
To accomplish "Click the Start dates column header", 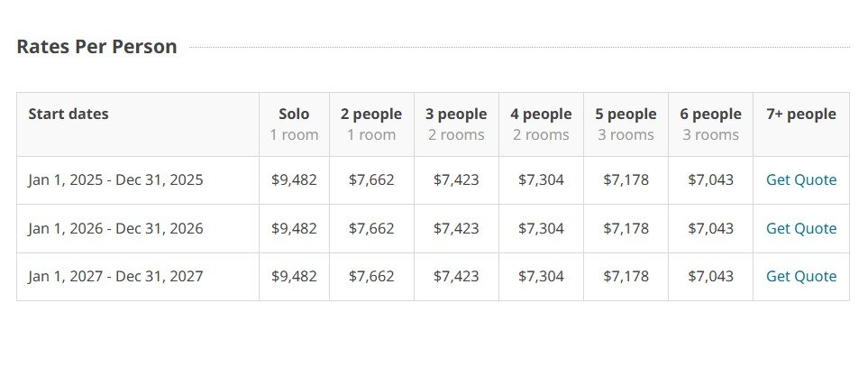I will [69, 115].
